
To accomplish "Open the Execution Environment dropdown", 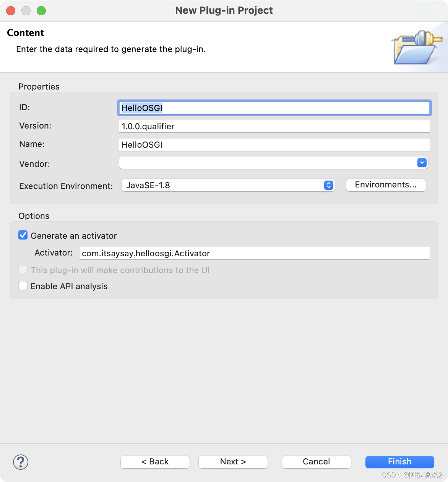I will (x=228, y=185).
